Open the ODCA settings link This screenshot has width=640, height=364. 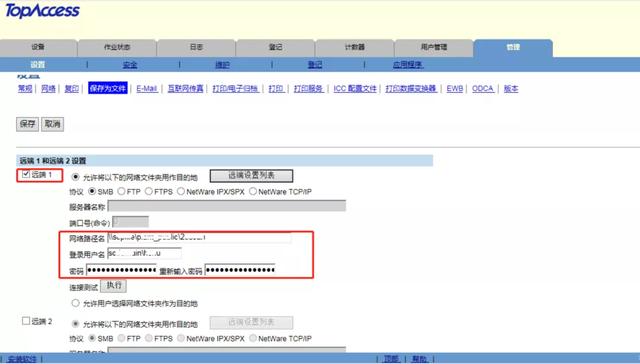click(483, 89)
